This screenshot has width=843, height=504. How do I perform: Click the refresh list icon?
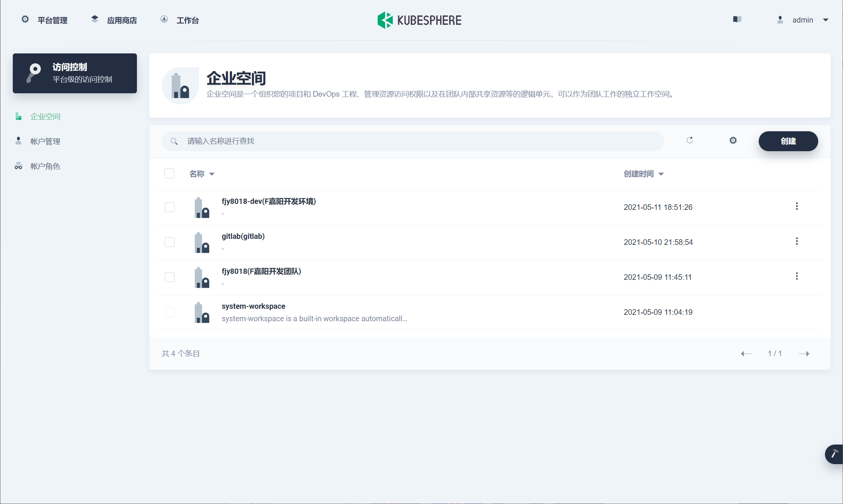point(690,140)
